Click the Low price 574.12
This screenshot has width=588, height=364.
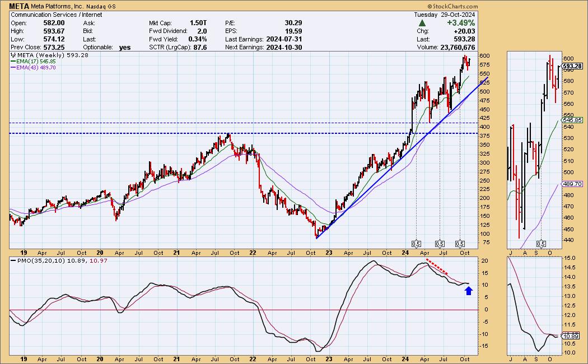pos(54,39)
